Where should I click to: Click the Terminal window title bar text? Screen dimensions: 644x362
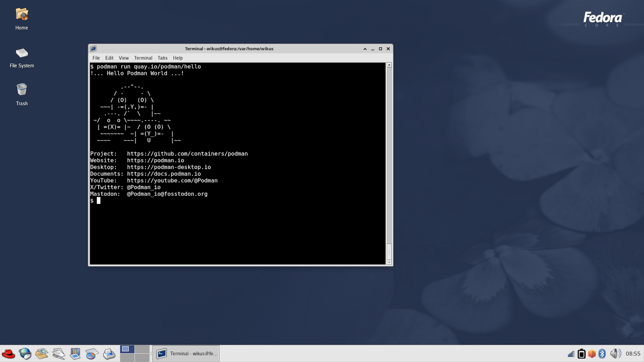pyautogui.click(x=229, y=49)
